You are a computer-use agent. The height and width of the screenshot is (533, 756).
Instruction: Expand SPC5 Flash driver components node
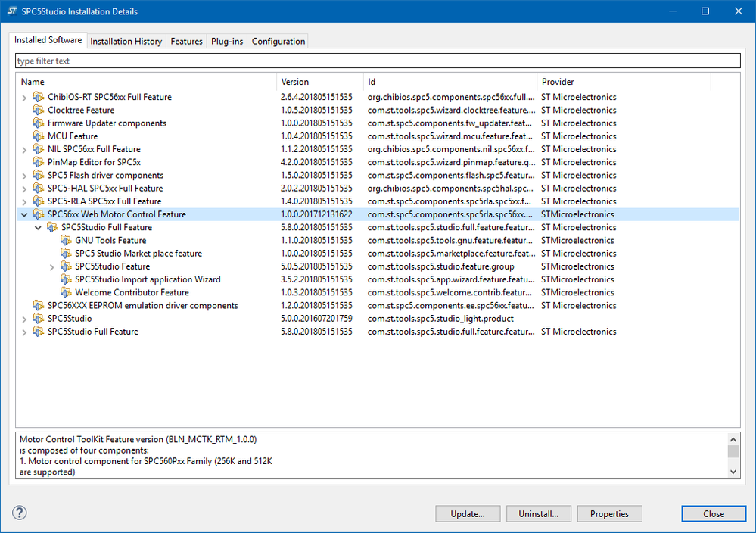click(x=24, y=176)
